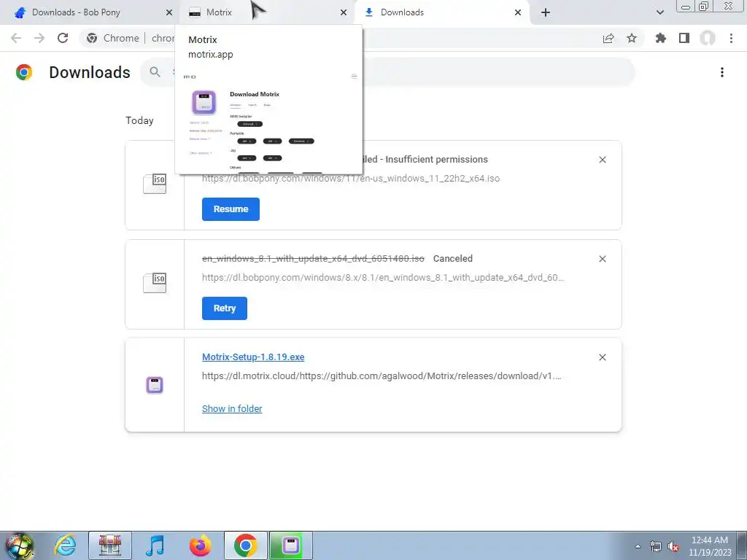
Task: Open the tab search chevron
Action: [x=659, y=13]
